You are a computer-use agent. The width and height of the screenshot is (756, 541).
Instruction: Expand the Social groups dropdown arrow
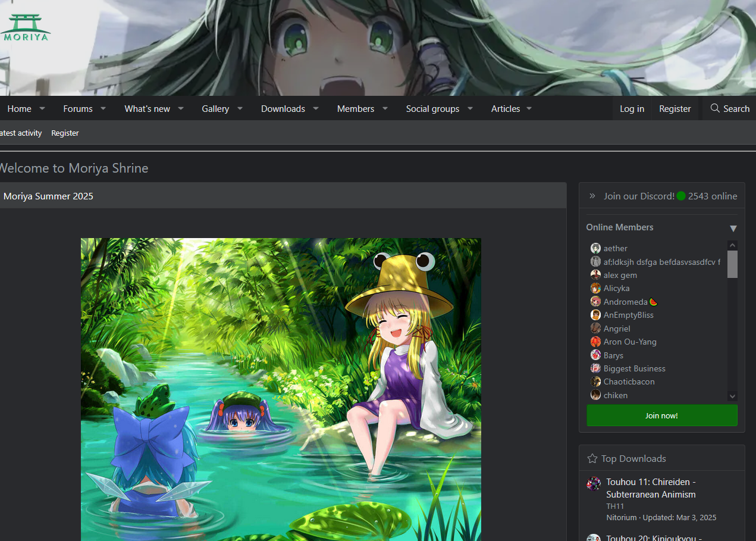click(x=470, y=108)
